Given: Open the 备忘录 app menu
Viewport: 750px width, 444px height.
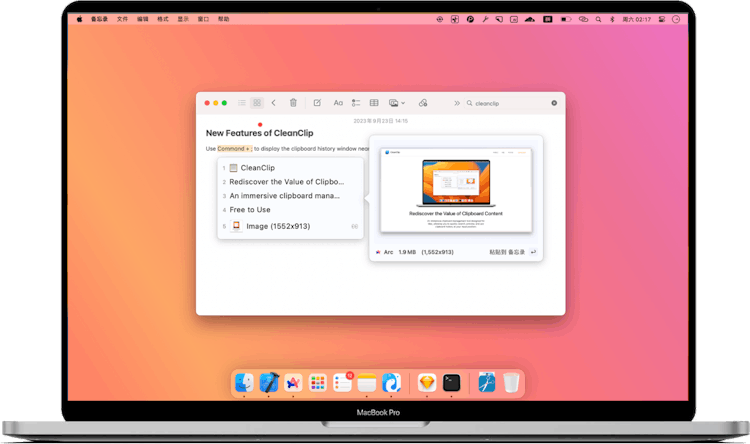Looking at the screenshot, I should [x=99, y=19].
